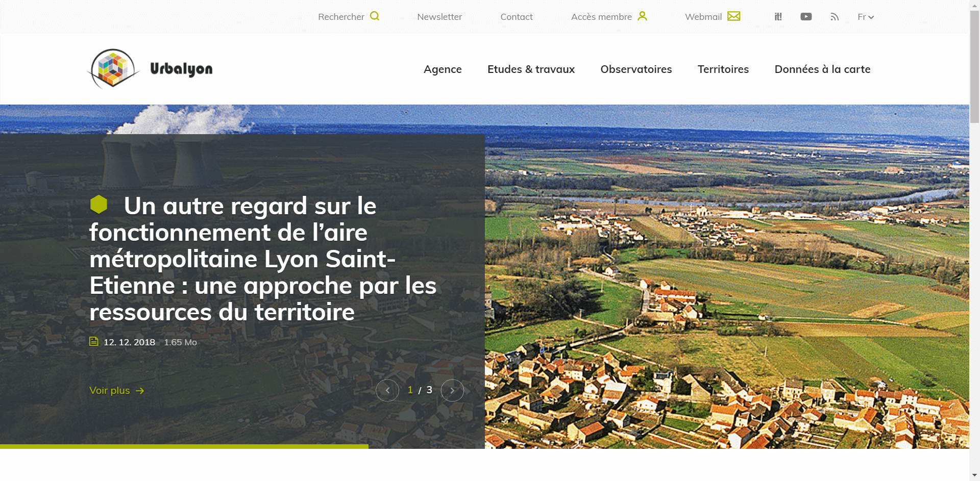
Task: Click the slide counter 1 / 3
Action: (420, 390)
